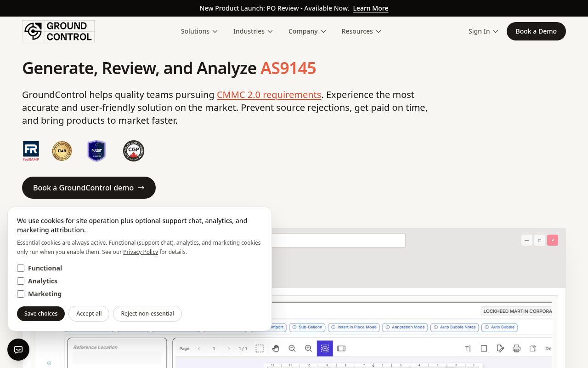Open the support chat widget
The image size is (588, 368).
(x=18, y=350)
